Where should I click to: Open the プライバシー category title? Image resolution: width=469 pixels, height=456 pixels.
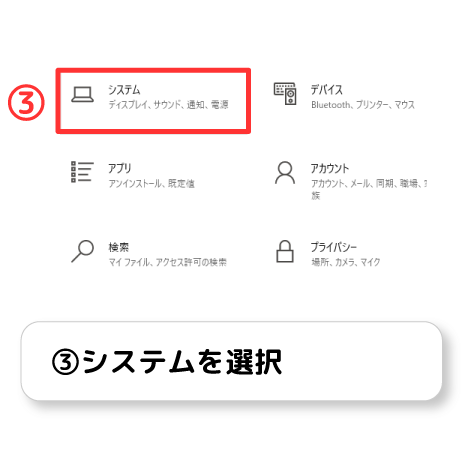click(334, 247)
